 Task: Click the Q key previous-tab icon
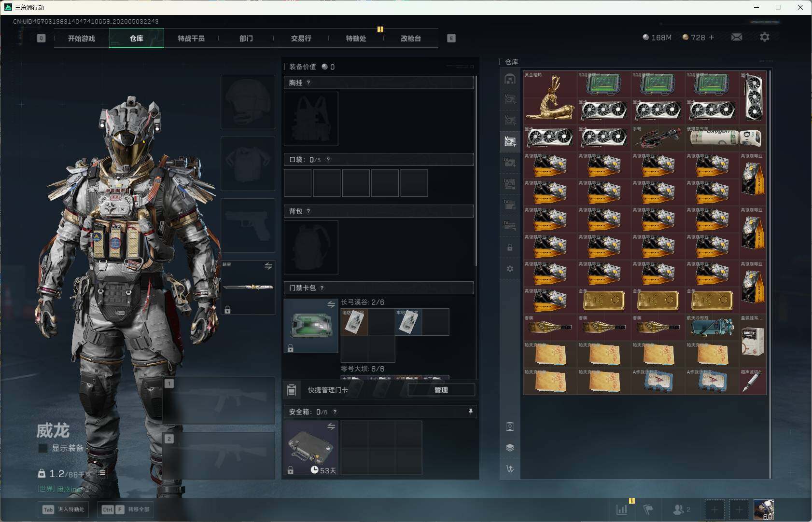pos(41,38)
